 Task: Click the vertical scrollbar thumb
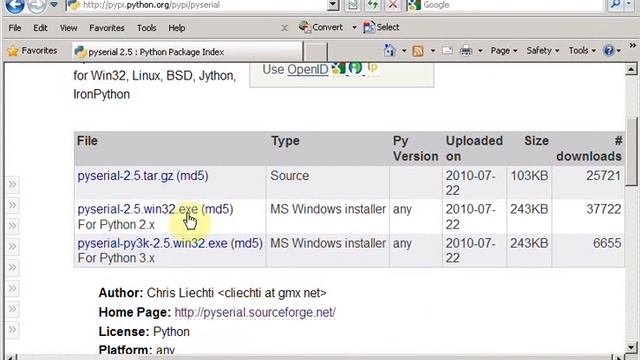631,151
